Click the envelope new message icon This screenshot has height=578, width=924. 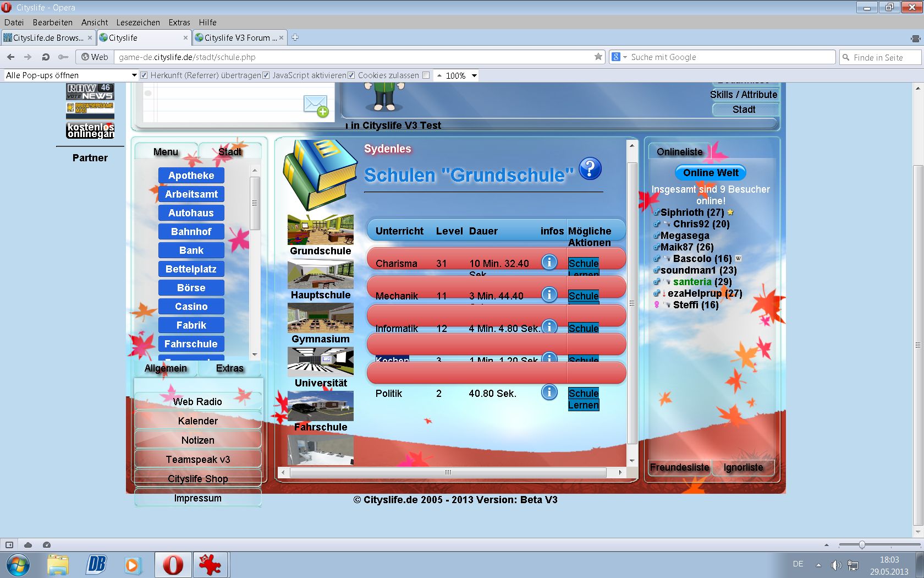click(x=316, y=105)
